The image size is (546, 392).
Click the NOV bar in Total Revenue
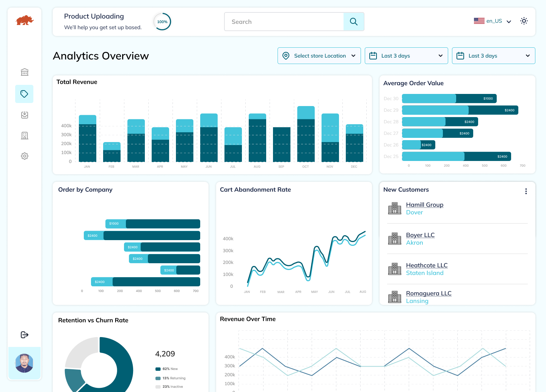pos(330,138)
